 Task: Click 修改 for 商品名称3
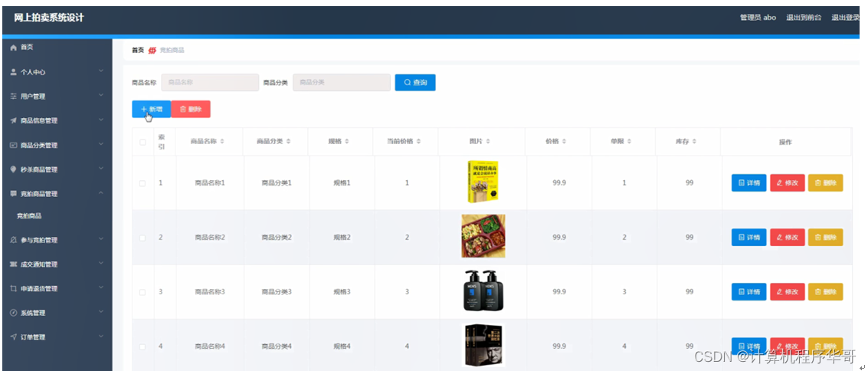[x=788, y=291]
